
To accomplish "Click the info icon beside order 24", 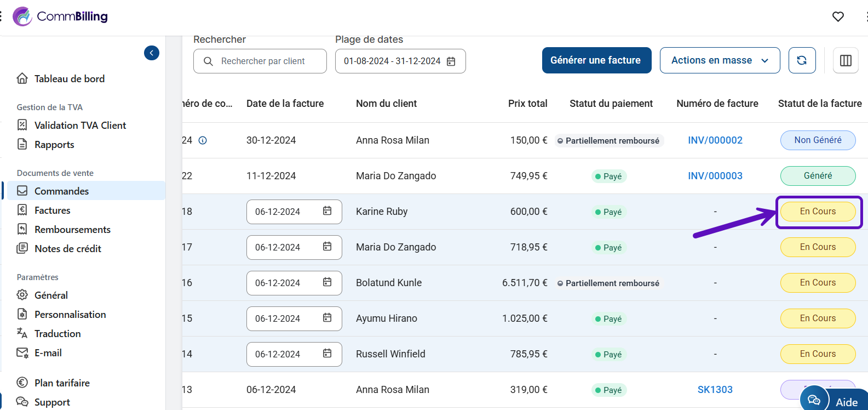I will [x=203, y=140].
